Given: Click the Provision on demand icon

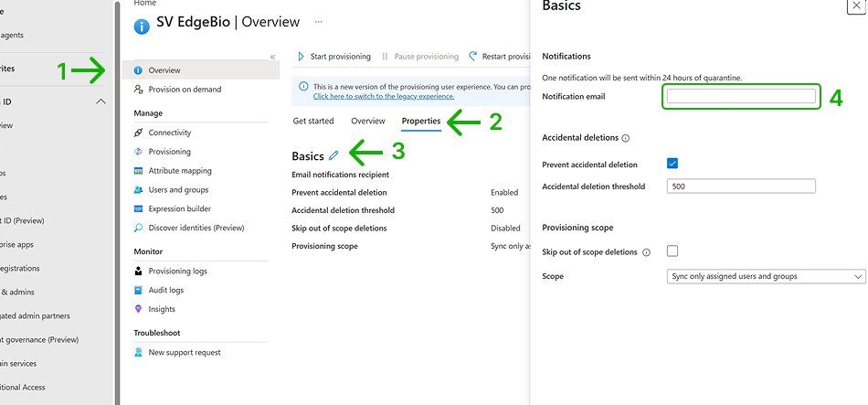Looking at the screenshot, I should 138,90.
